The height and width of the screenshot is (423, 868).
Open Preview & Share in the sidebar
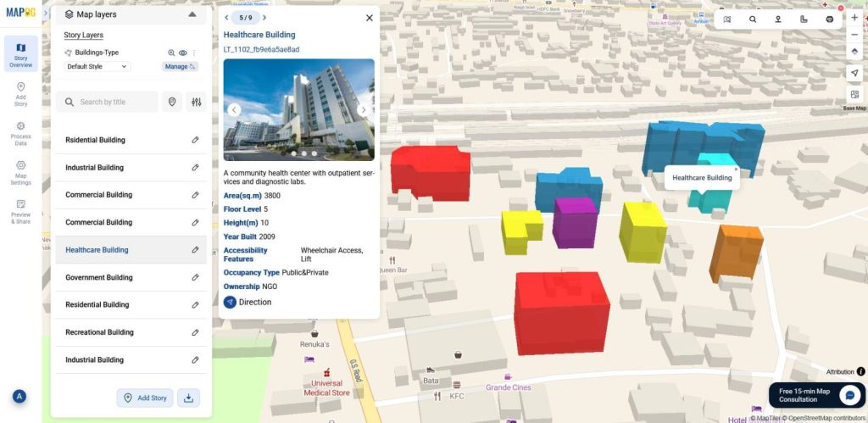21,212
